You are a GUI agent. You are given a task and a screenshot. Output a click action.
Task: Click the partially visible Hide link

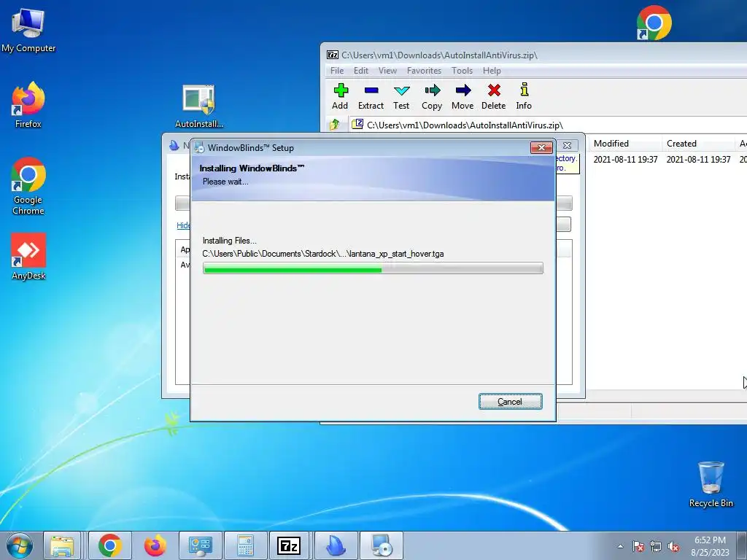pyautogui.click(x=183, y=225)
